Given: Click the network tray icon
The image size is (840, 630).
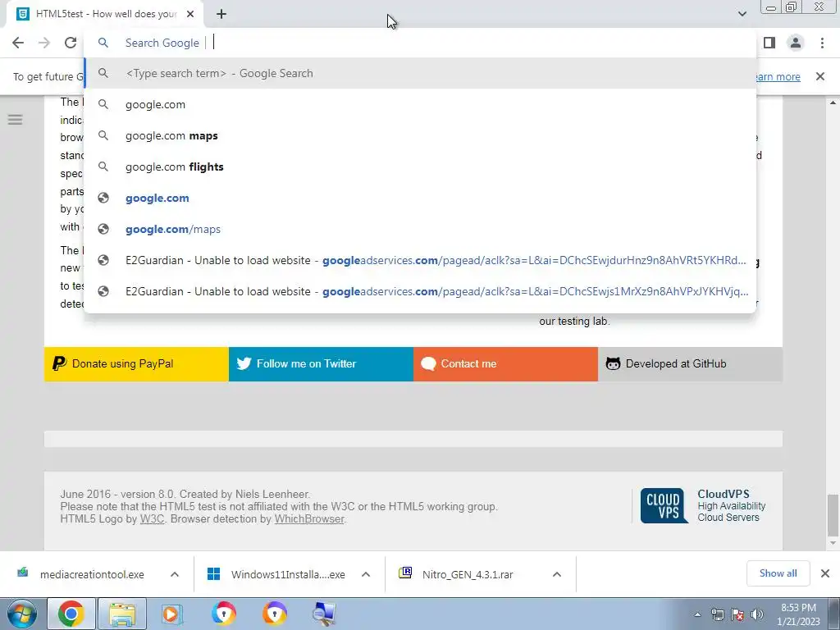Looking at the screenshot, I should 717,614.
